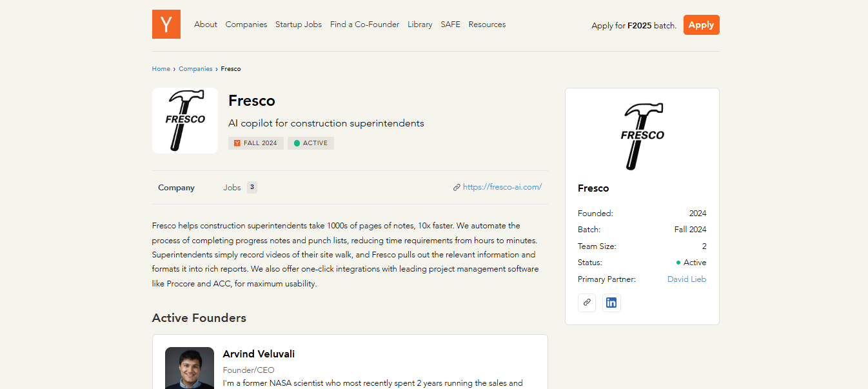This screenshot has height=389, width=868.
Task: Click the ACTIVE status badge
Action: 311,143
